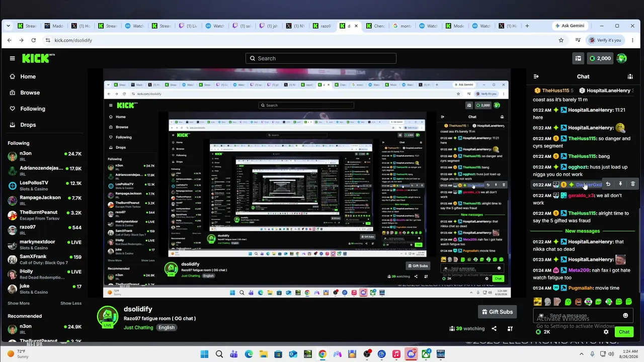Image resolution: width=644 pixels, height=362 pixels.
Task: Open the Chrome media control icon
Action: click(x=578, y=40)
